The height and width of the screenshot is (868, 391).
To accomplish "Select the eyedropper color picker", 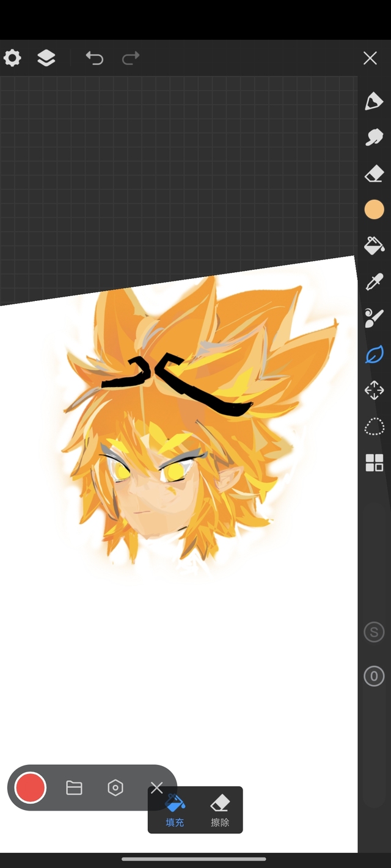I will (374, 282).
